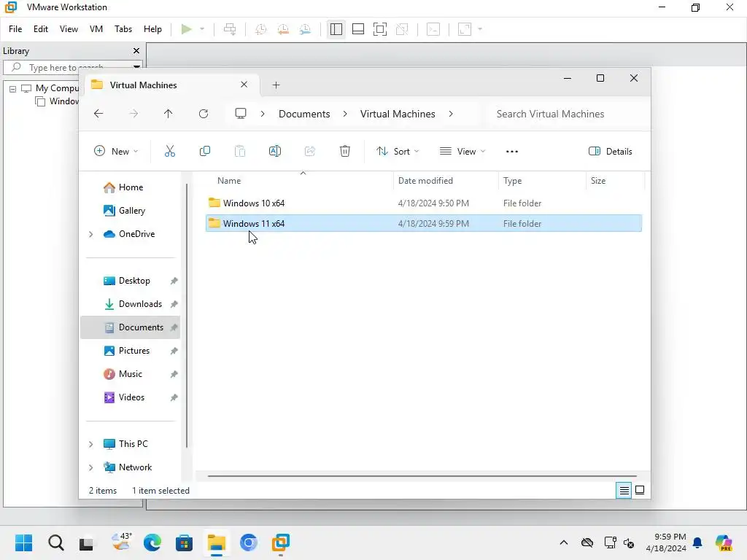Open the File menu in VMware

pos(15,29)
